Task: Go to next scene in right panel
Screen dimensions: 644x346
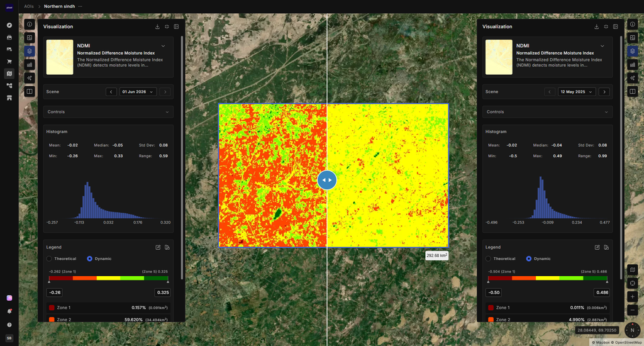Action: (604, 92)
